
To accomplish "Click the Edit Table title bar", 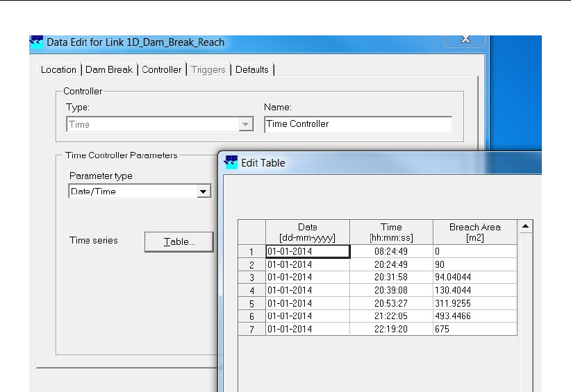I will (x=380, y=162).
